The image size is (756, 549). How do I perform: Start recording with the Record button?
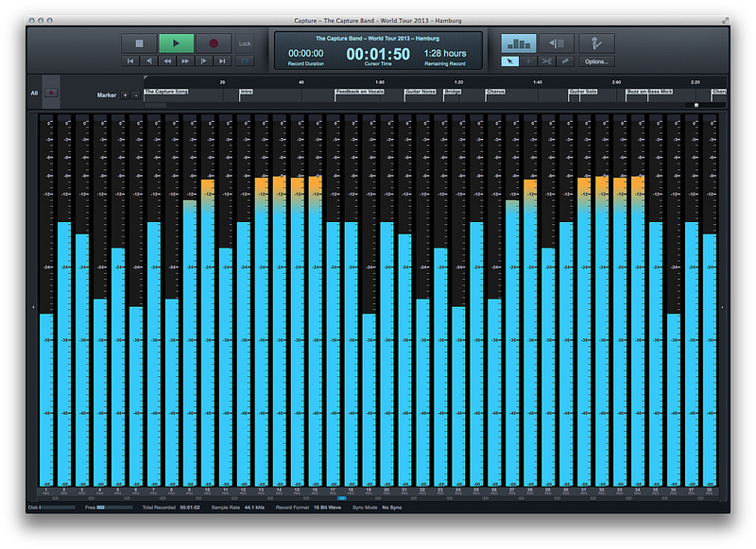point(214,43)
